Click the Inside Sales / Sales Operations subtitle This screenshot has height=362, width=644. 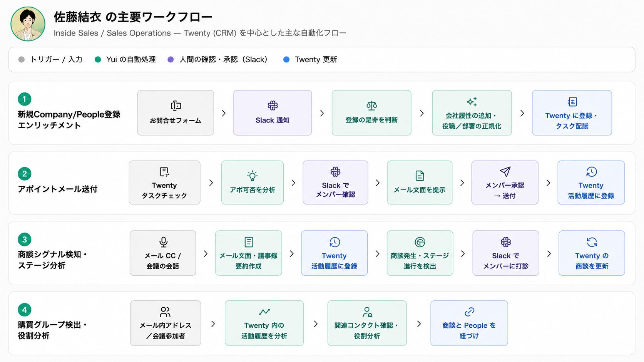coord(200,33)
